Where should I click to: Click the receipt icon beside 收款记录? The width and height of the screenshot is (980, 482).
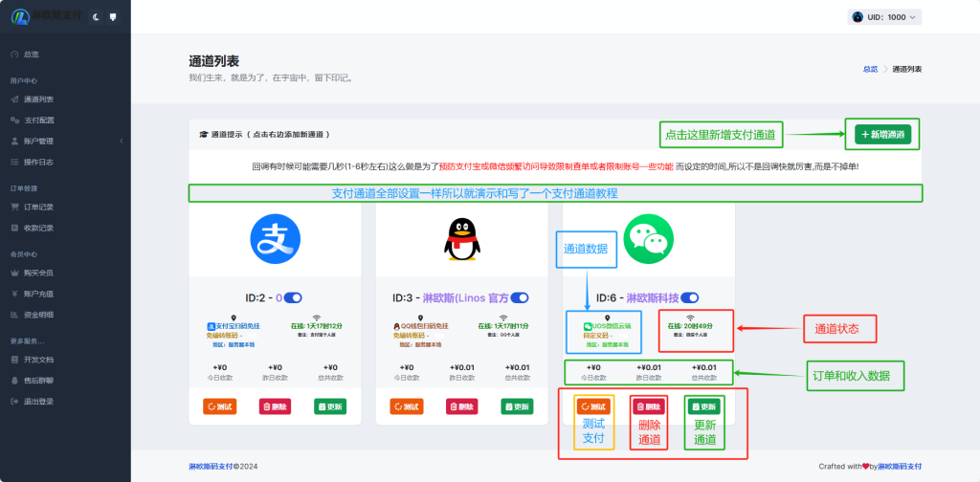coord(14,228)
